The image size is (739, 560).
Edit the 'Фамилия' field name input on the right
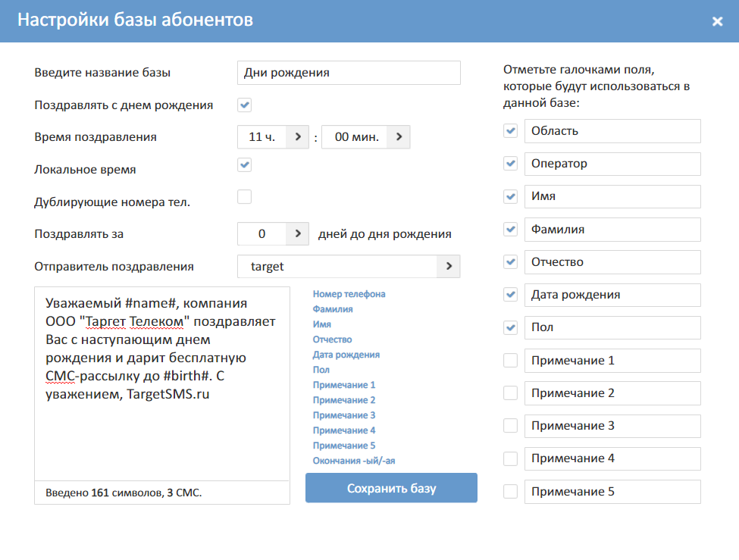[612, 230]
